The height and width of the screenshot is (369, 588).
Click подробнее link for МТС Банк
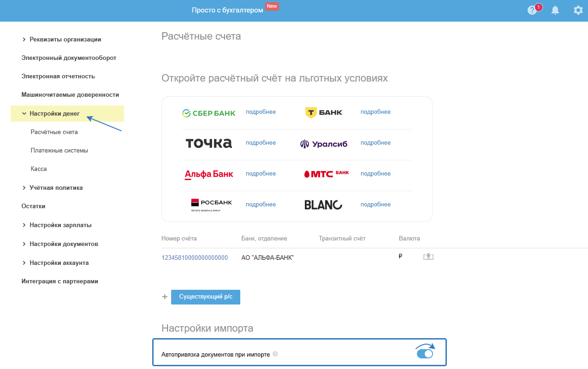click(x=375, y=174)
